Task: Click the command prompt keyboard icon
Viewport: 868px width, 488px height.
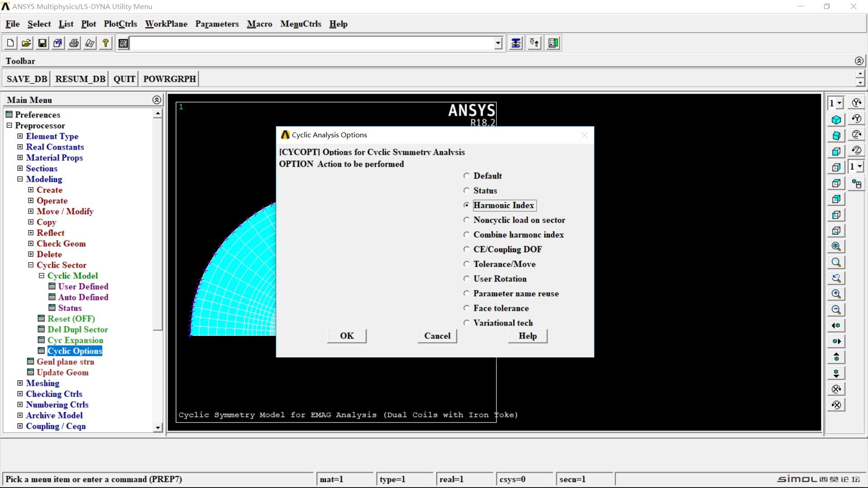Action: pos(123,43)
